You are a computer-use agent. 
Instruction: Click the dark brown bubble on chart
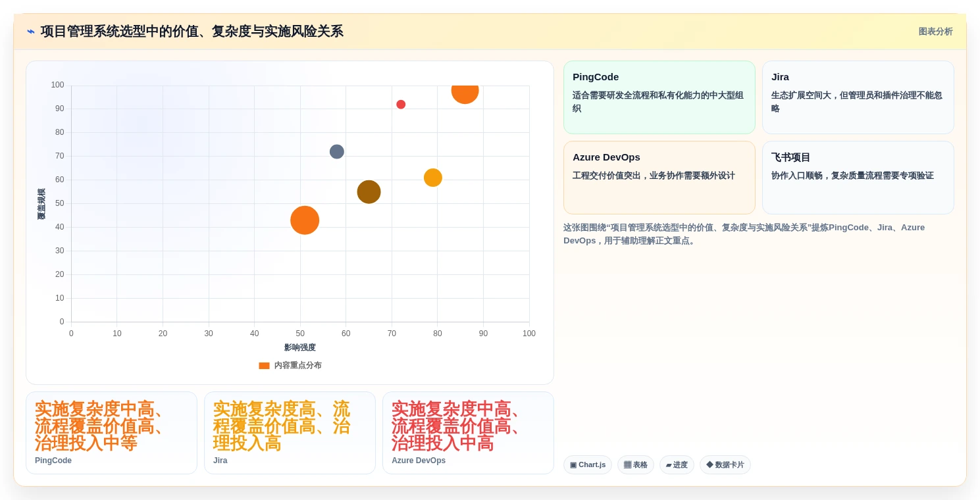coord(369,192)
